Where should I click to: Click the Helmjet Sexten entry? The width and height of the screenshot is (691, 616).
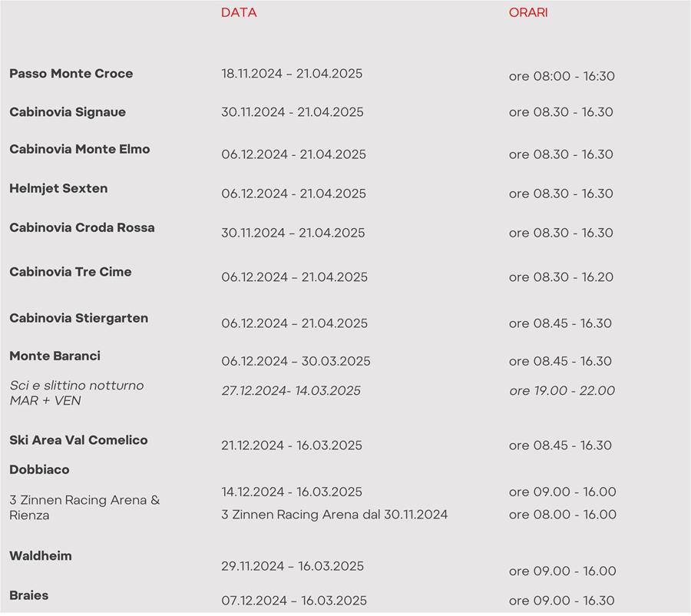(x=58, y=188)
